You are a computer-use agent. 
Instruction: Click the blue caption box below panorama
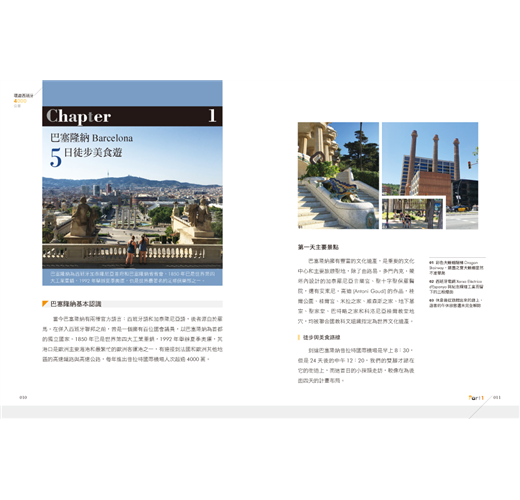click(132, 277)
